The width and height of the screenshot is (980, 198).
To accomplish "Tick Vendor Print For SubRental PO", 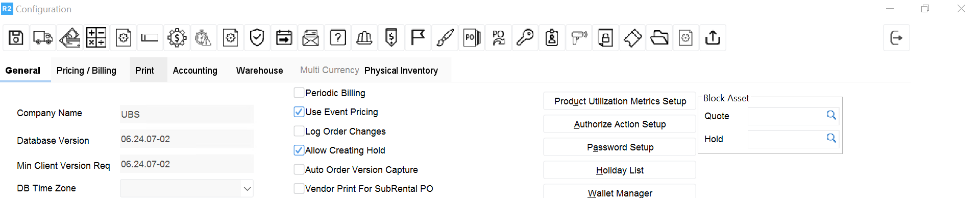I will coord(299,188).
